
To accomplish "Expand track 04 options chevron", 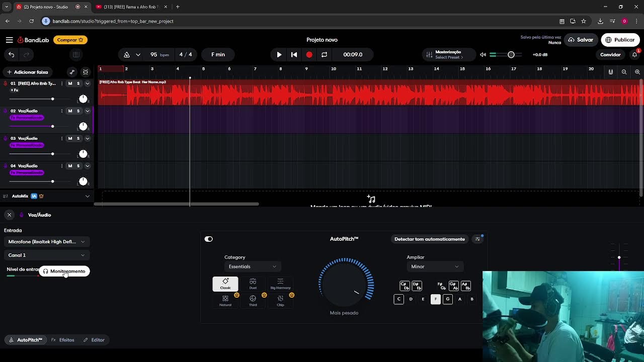I will tap(87, 166).
